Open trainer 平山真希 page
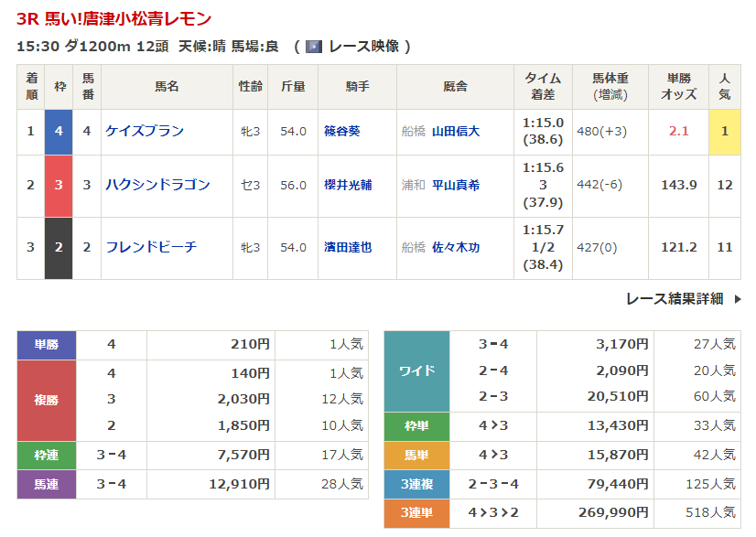The height and width of the screenshot is (537, 756). (456, 185)
